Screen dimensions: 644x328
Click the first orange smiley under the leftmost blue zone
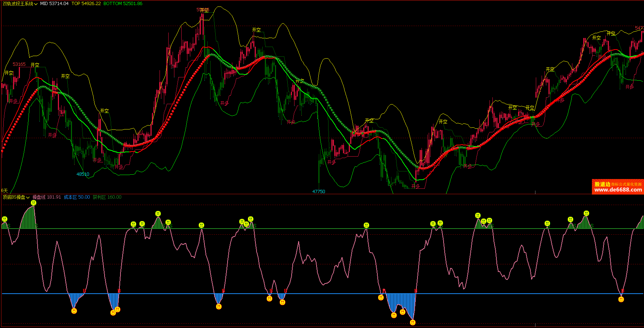point(74,311)
